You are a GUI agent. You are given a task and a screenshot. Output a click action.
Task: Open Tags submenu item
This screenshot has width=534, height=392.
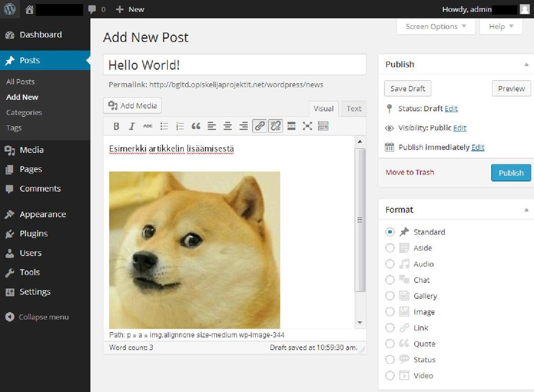[x=14, y=128]
